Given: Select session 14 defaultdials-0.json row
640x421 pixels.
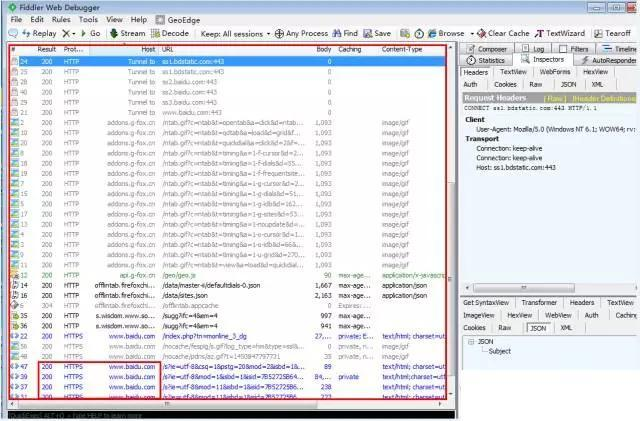Looking at the screenshot, I should point(227,285).
